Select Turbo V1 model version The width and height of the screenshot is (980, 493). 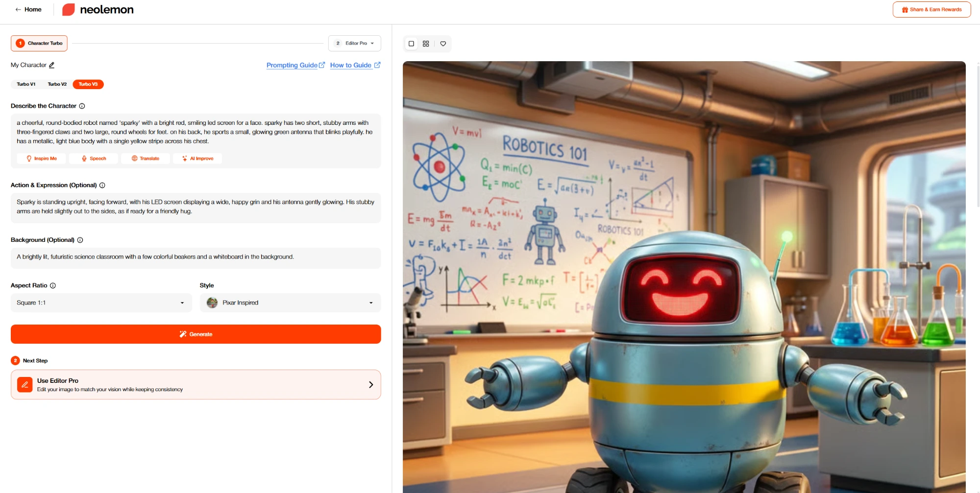(x=26, y=84)
